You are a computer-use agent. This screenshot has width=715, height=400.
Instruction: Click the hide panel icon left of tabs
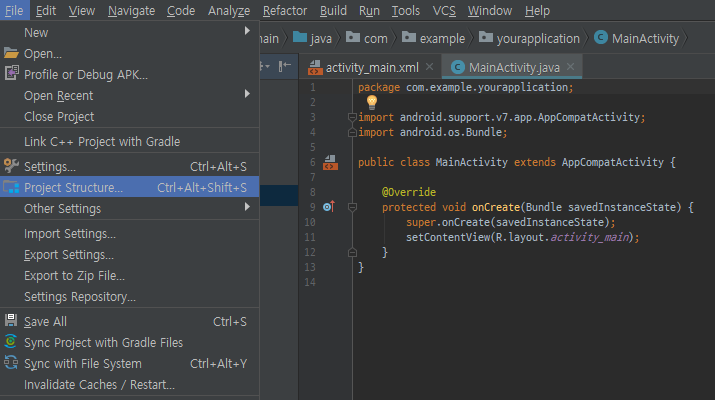286,66
